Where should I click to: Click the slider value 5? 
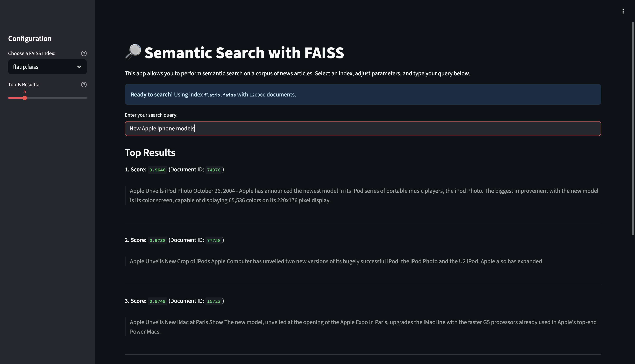(x=25, y=91)
